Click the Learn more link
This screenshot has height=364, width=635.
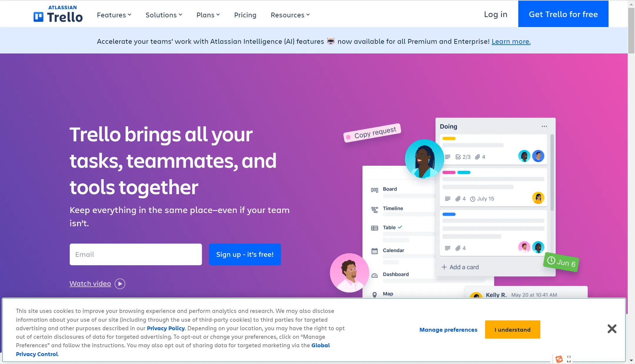pos(511,41)
